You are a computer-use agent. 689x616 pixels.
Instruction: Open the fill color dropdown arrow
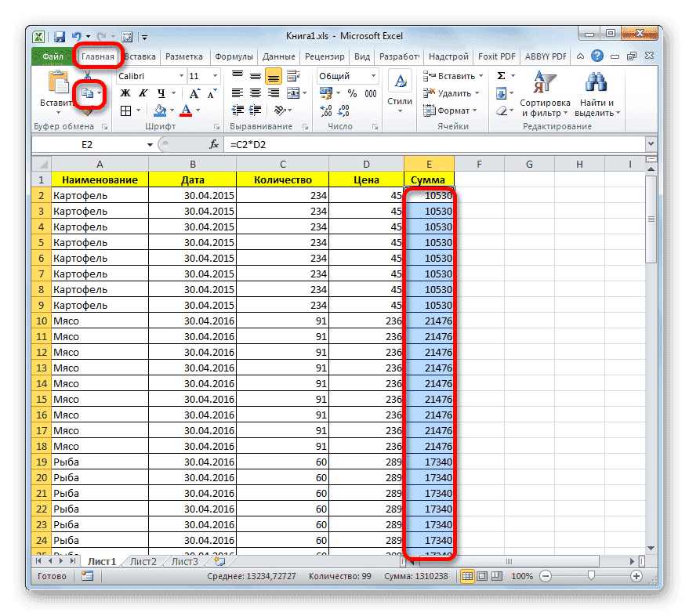(x=172, y=110)
